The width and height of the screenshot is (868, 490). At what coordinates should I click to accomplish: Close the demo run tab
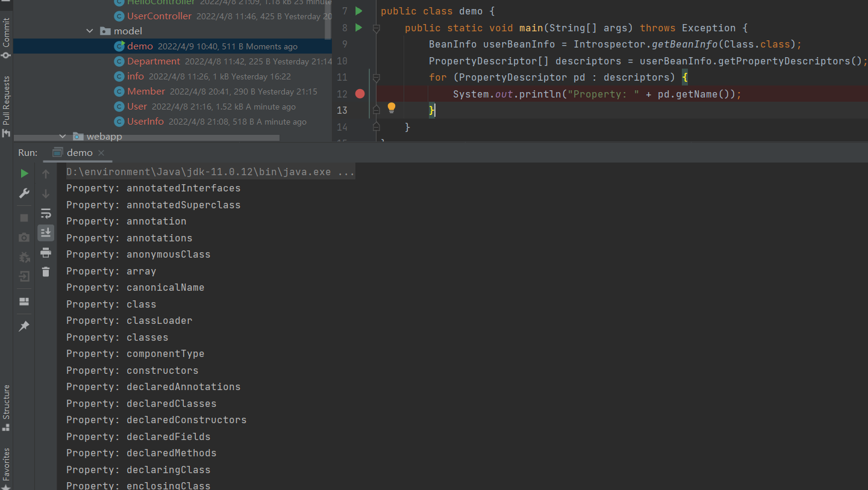click(x=101, y=153)
